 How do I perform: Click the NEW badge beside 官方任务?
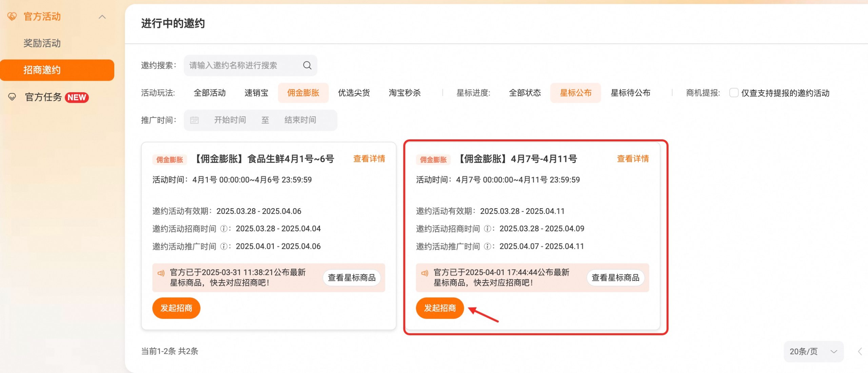tap(77, 97)
